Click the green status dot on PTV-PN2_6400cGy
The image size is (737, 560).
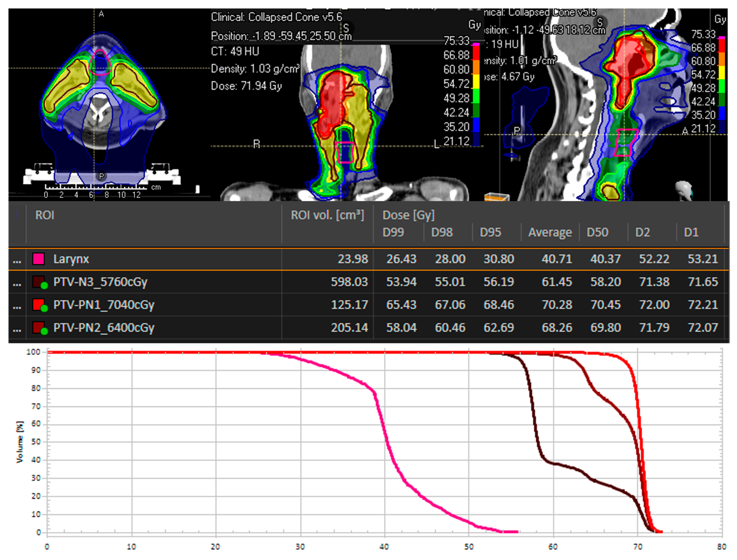(44, 331)
